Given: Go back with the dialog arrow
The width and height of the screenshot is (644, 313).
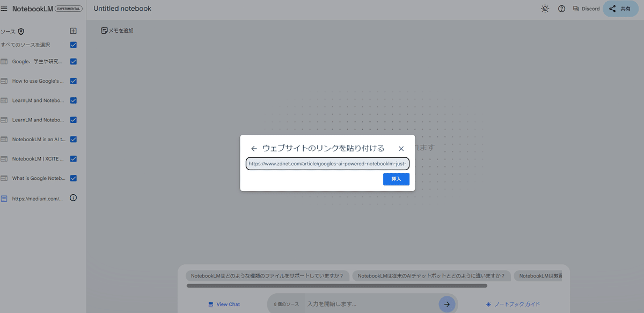Looking at the screenshot, I should (254, 148).
